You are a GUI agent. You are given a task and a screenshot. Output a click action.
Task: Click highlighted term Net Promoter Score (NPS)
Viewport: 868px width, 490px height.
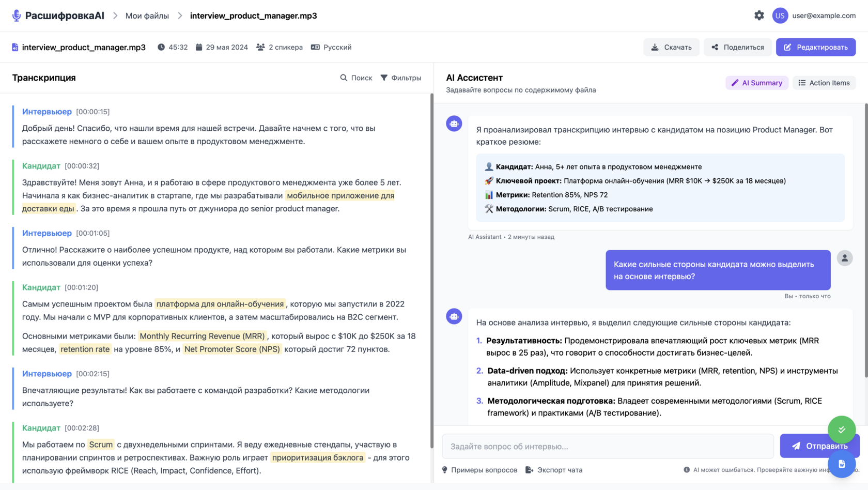tap(232, 349)
